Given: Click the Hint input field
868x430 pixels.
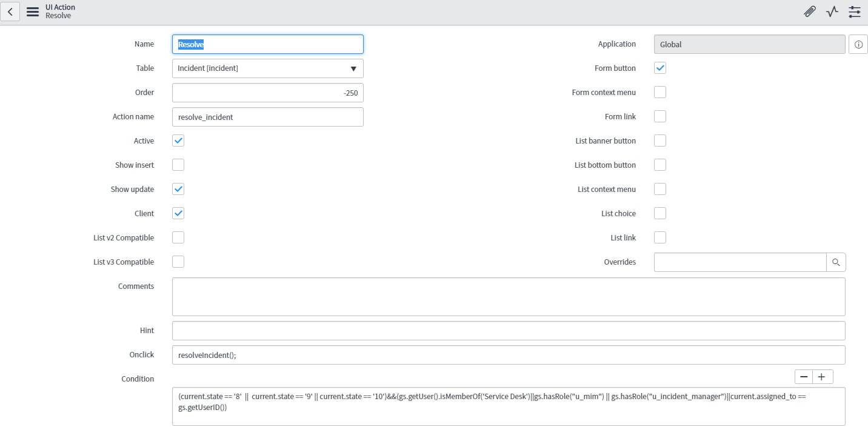Looking at the screenshot, I should 509,331.
